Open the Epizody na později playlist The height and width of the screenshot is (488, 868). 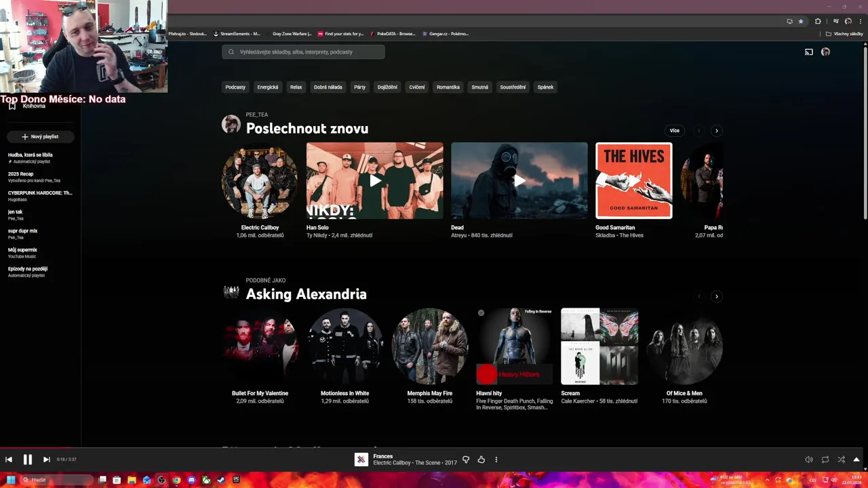pos(40,272)
